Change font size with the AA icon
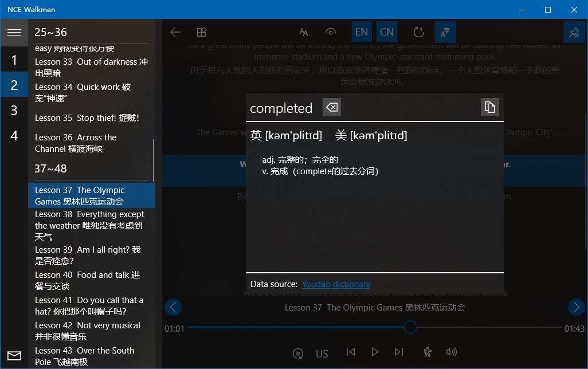This screenshot has width=588, height=369. [304, 32]
